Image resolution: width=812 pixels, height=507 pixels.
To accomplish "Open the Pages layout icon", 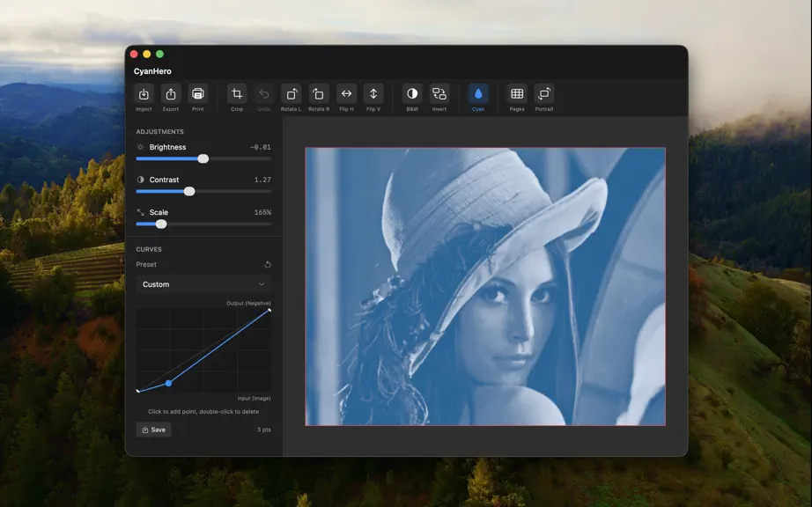I will [517, 93].
